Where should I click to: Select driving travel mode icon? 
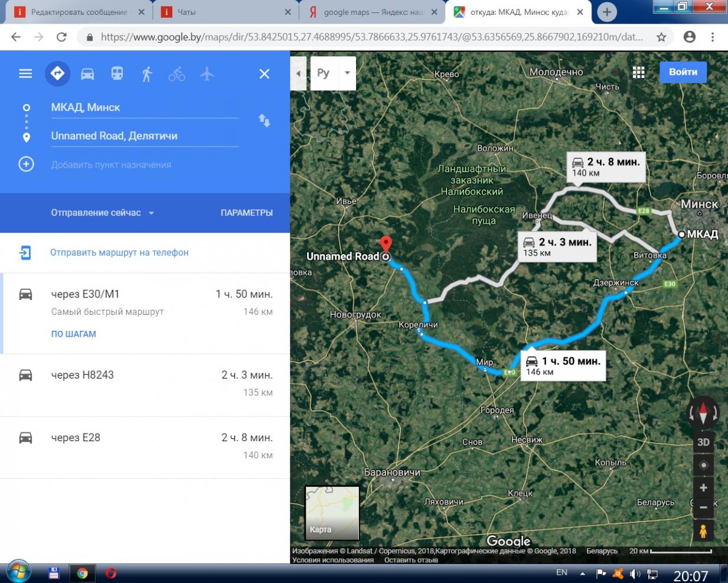[x=87, y=74]
